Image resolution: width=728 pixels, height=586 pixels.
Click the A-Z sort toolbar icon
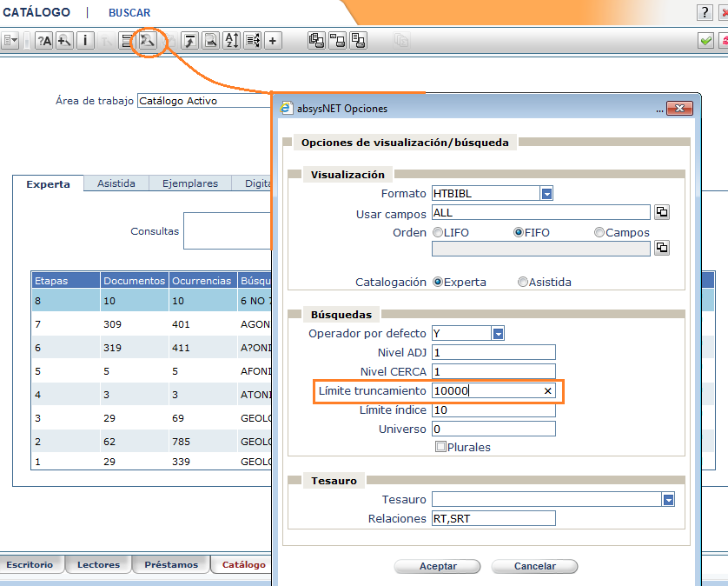pos(232,40)
